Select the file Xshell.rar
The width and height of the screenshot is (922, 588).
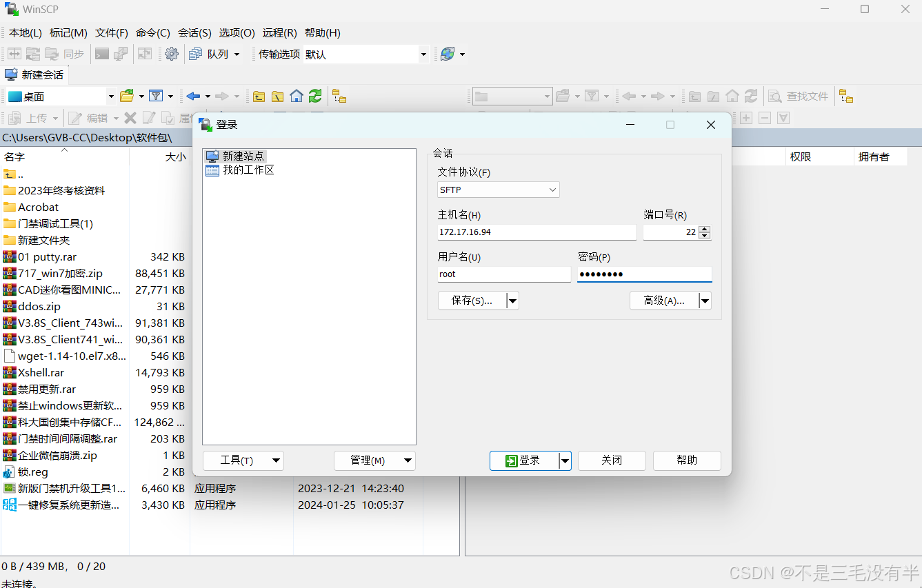coord(41,372)
